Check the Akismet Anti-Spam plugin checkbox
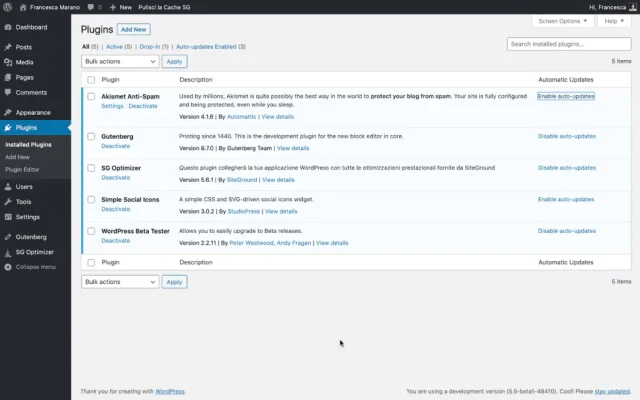The image size is (640, 400). (x=91, y=97)
